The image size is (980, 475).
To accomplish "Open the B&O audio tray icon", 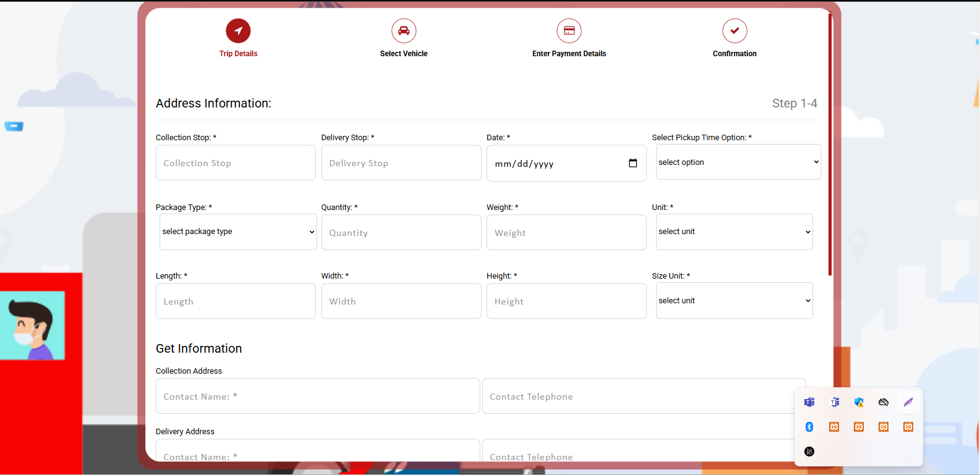I will point(809,452).
